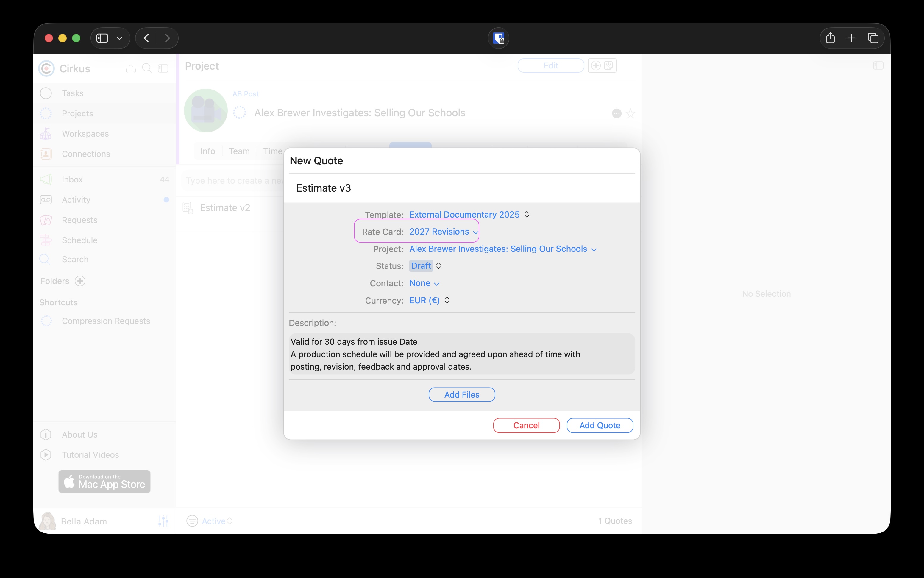The width and height of the screenshot is (924, 578).
Task: Click the Cirkus logo icon
Action: [46, 68]
